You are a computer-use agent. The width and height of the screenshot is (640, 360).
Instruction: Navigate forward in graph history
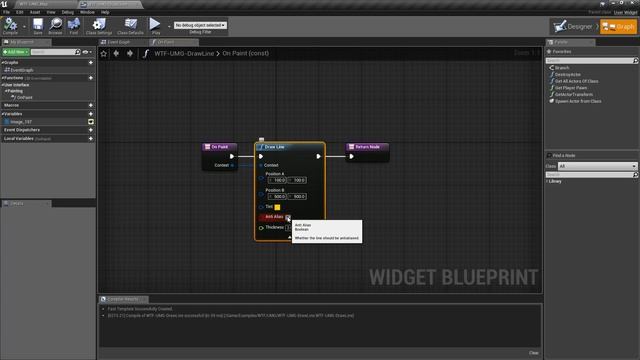[x=130, y=53]
